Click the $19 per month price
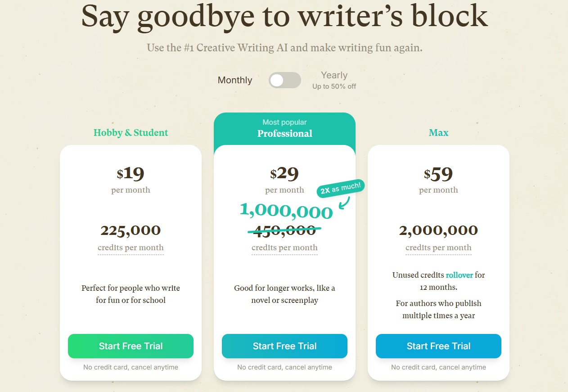Screen dimensions: 568x392 point(131,174)
